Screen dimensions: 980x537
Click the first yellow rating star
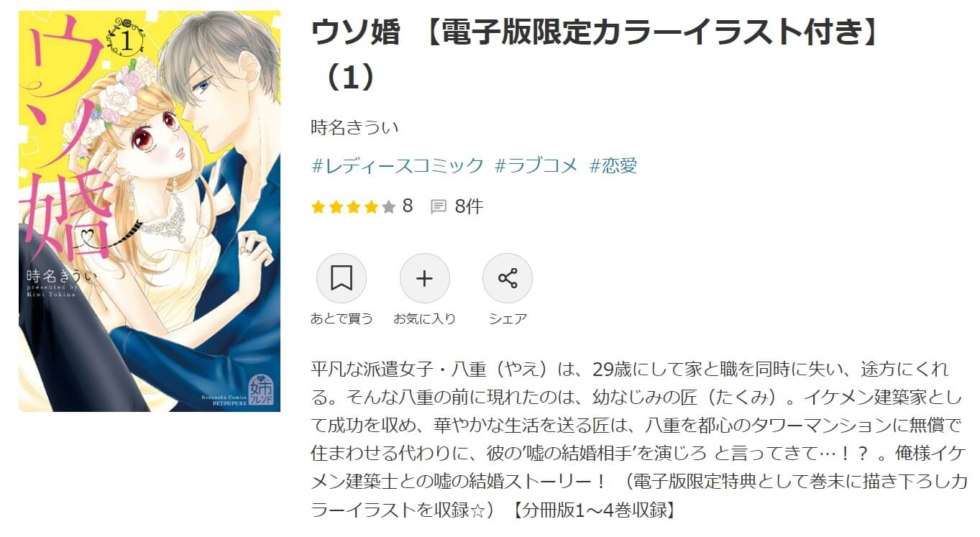[318, 207]
